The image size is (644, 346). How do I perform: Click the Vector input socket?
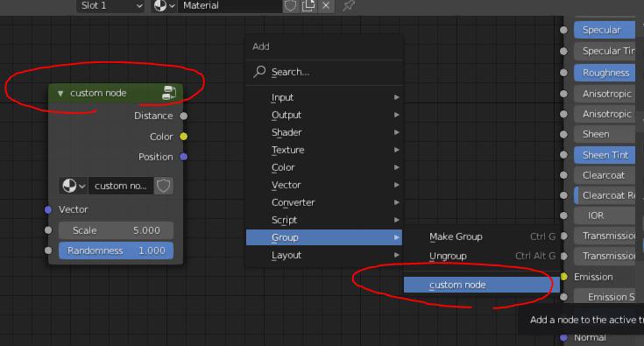tap(48, 209)
